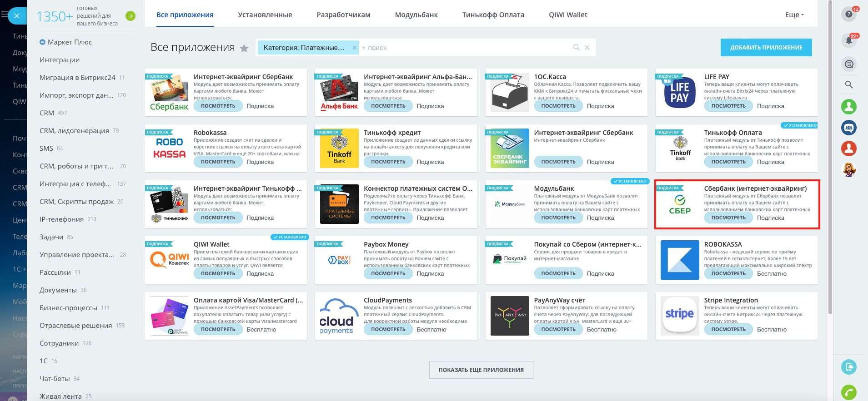Click ПОКАЗАТЬ ЕЩЕ ПРИЛОЖЕНИЯ button

(x=481, y=370)
